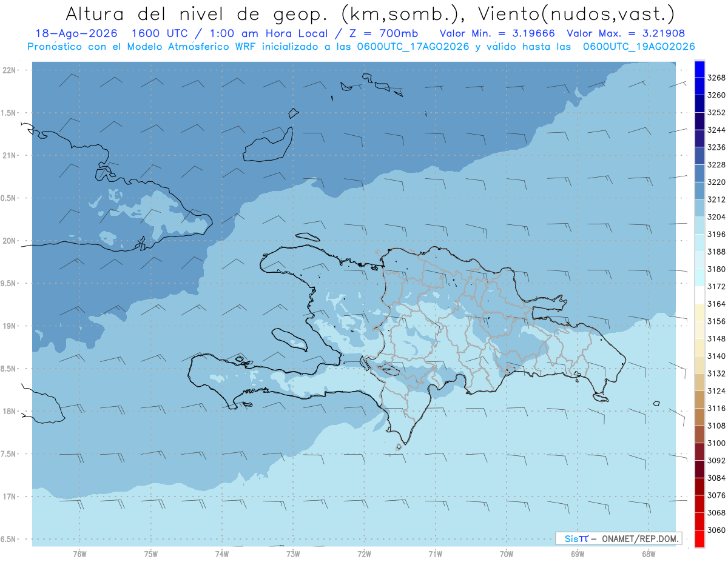Click the '1.5N' latitude label
This screenshot has height=562, width=728.
click(8, 113)
